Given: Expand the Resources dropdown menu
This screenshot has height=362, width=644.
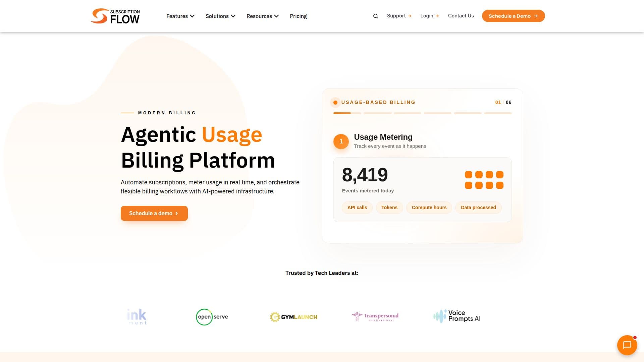Looking at the screenshot, I should point(263,16).
